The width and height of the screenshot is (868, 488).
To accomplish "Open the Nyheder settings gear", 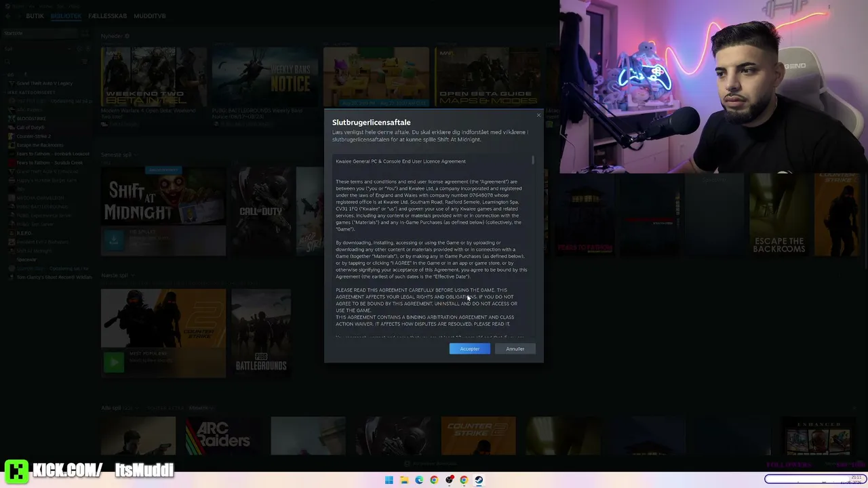I will 127,36.
